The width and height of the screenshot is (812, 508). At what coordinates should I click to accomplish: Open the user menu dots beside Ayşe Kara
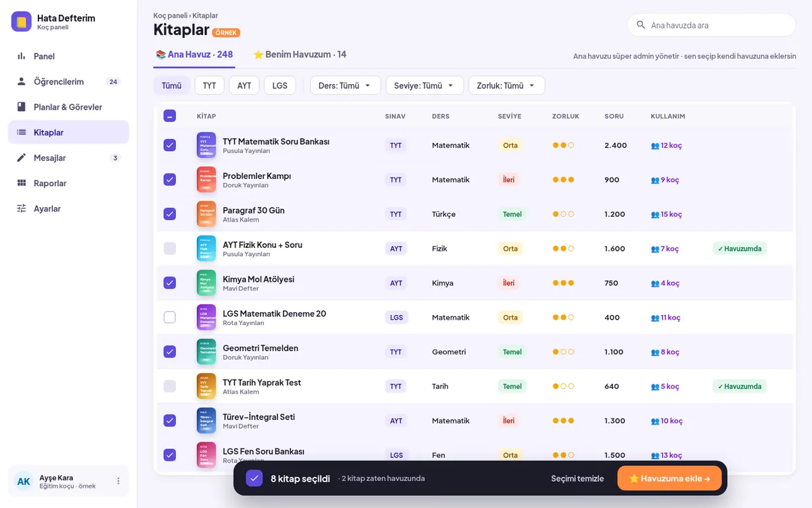(x=118, y=481)
